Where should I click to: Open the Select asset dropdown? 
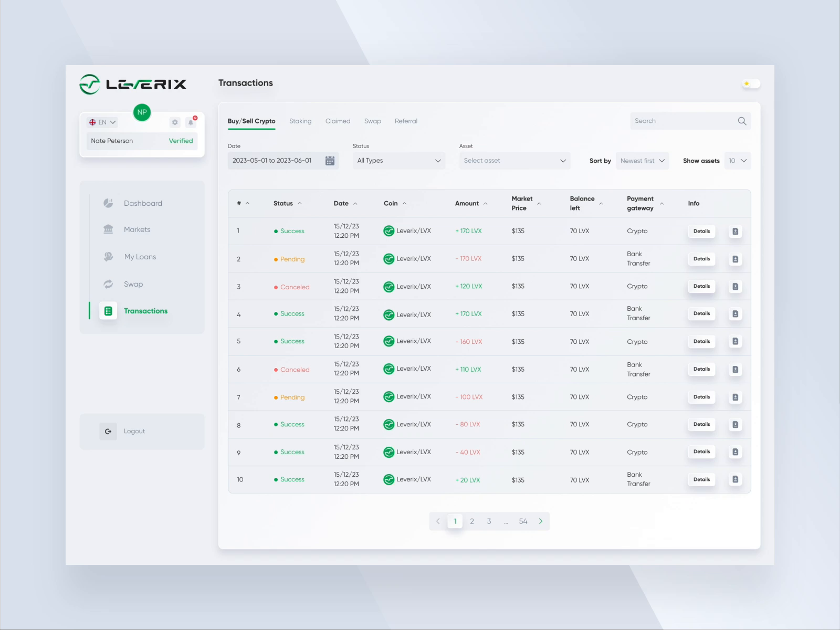(515, 161)
